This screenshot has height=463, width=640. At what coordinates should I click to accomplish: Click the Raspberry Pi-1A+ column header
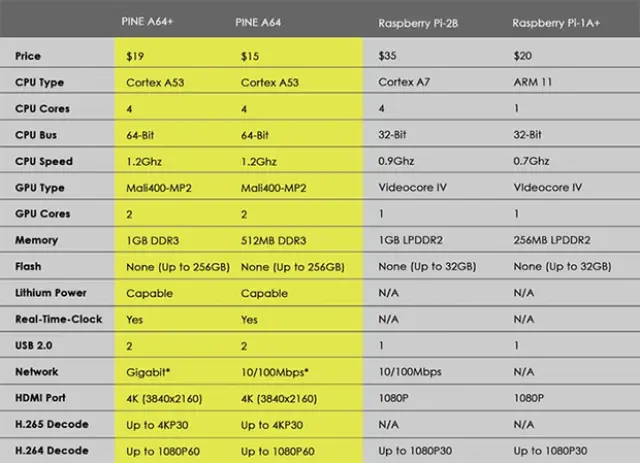[556, 21]
